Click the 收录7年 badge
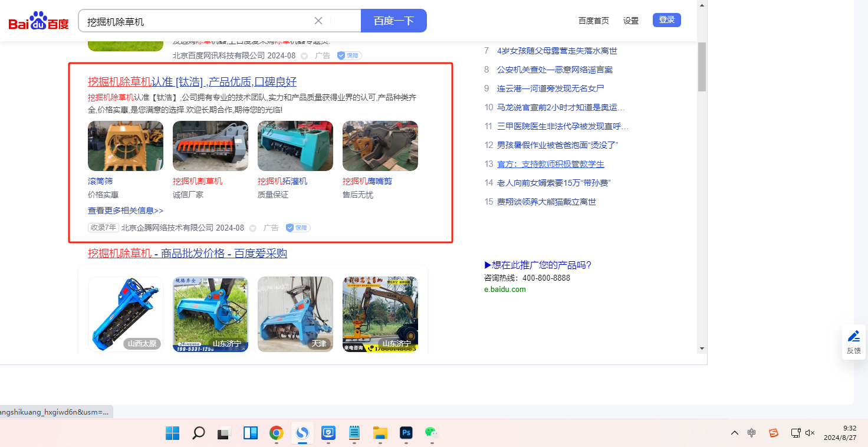This screenshot has width=868, height=447. [x=103, y=228]
